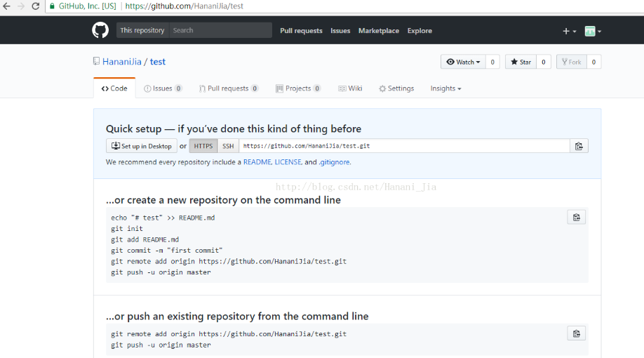Click '…or create a new repository' heading

[x=223, y=200]
